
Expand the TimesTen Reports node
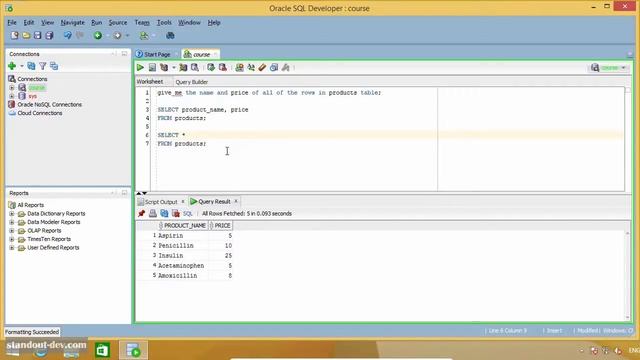coord(12,239)
